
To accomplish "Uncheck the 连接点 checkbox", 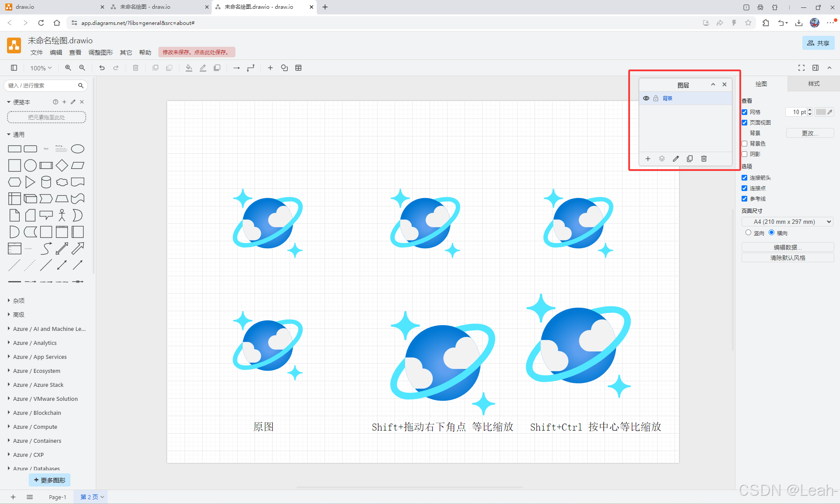I will [745, 188].
